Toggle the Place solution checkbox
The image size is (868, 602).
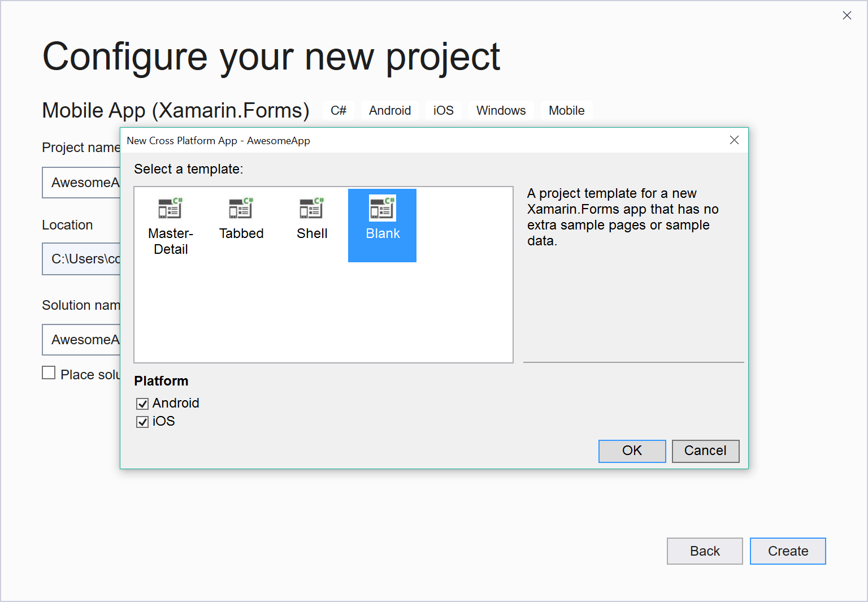[49, 373]
